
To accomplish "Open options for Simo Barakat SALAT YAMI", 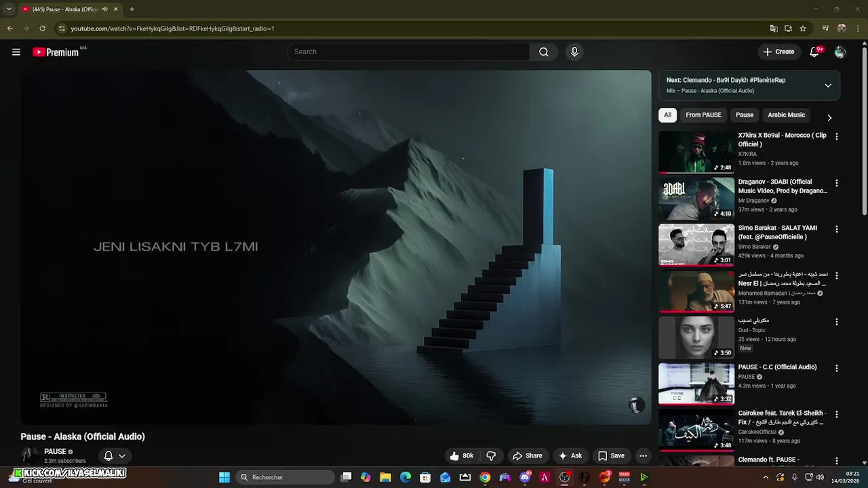I will pyautogui.click(x=836, y=229).
